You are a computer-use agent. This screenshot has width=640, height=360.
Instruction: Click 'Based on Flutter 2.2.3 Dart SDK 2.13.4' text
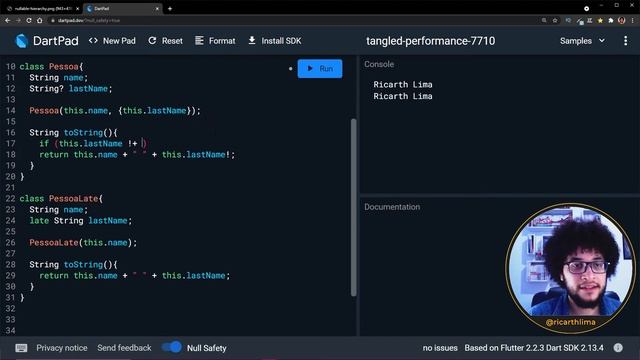click(534, 348)
